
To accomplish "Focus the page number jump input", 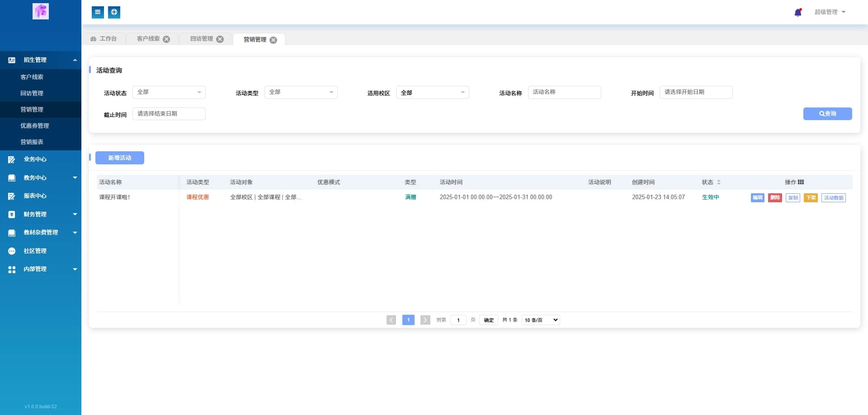I will (x=458, y=320).
